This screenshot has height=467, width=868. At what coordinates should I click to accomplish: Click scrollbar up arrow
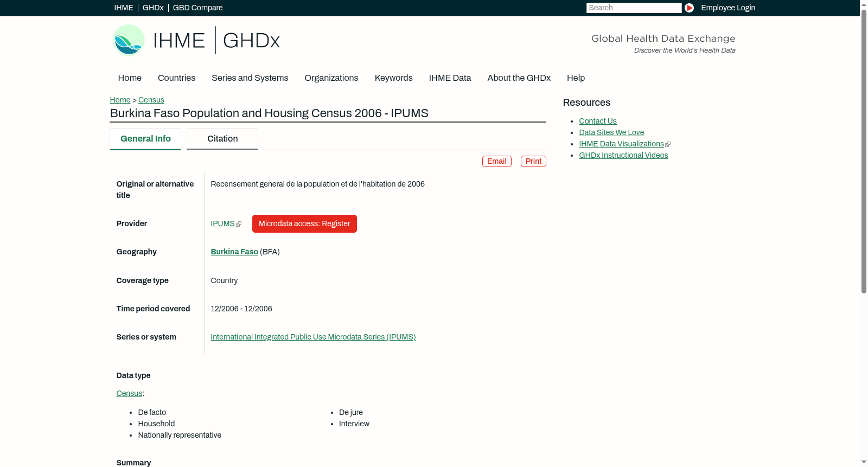point(864,4)
